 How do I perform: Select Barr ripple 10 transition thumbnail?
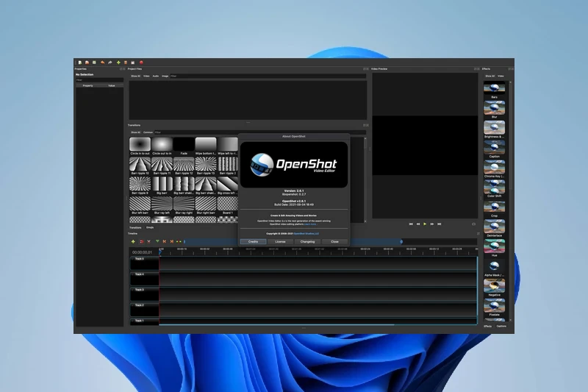[x=140, y=165]
